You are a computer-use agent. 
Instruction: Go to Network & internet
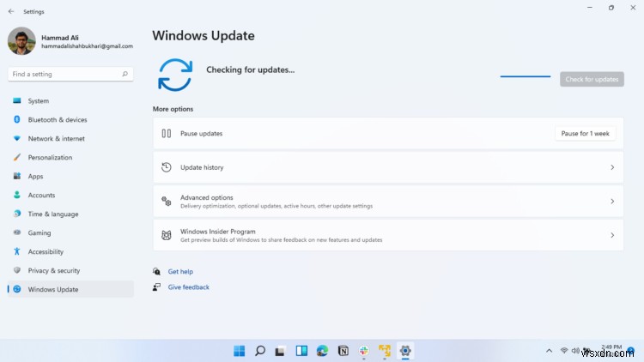coord(70,138)
